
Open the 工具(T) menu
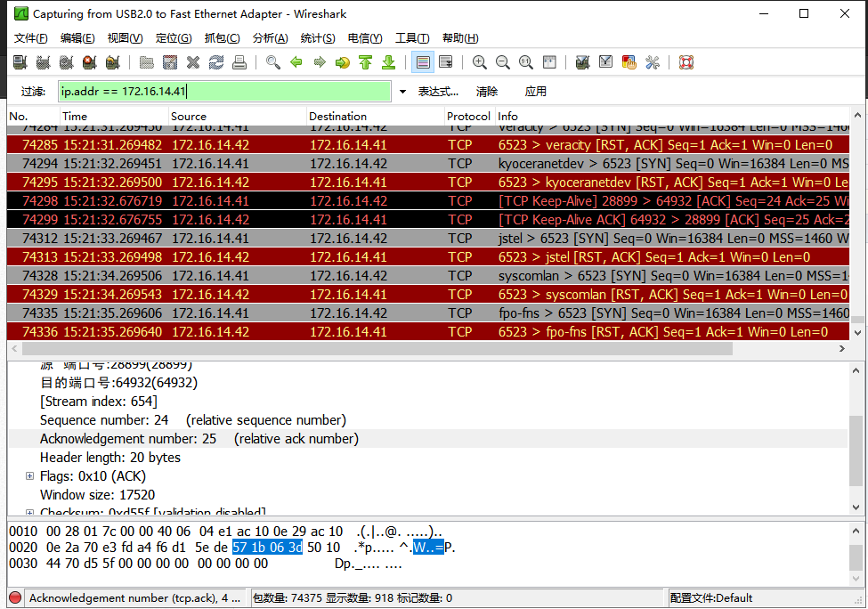tap(412, 38)
